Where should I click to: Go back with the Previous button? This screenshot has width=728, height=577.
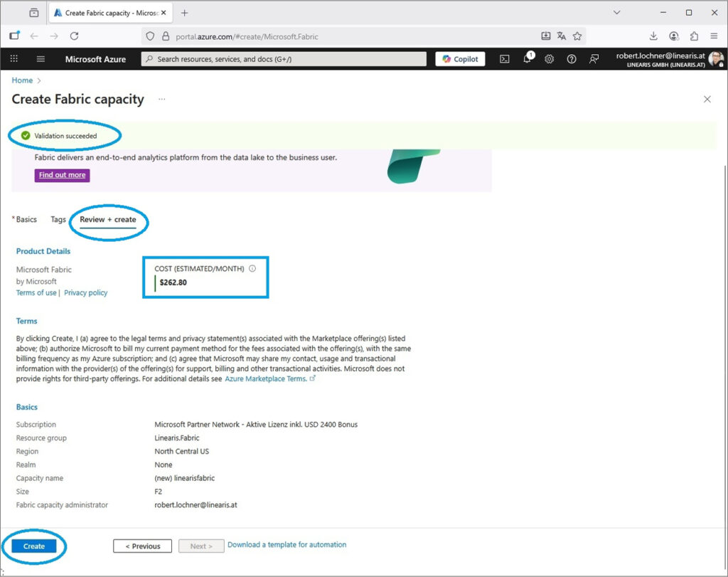tap(142, 546)
